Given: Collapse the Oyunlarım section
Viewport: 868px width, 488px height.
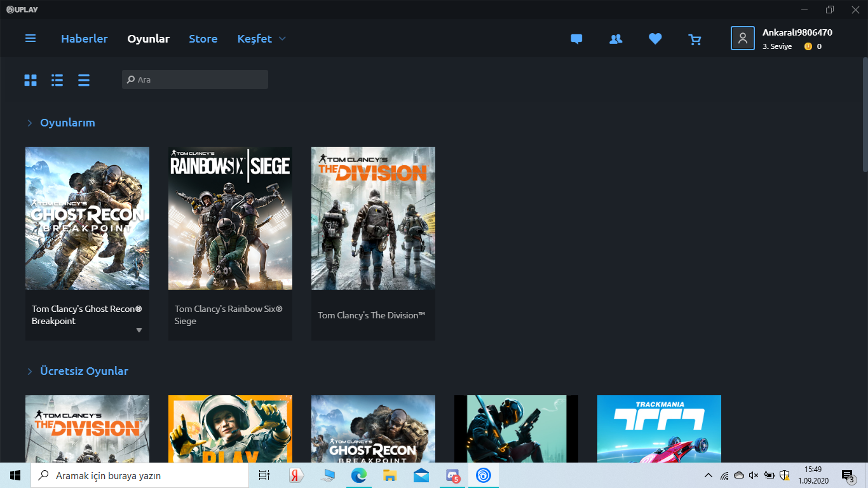Looking at the screenshot, I should 29,123.
